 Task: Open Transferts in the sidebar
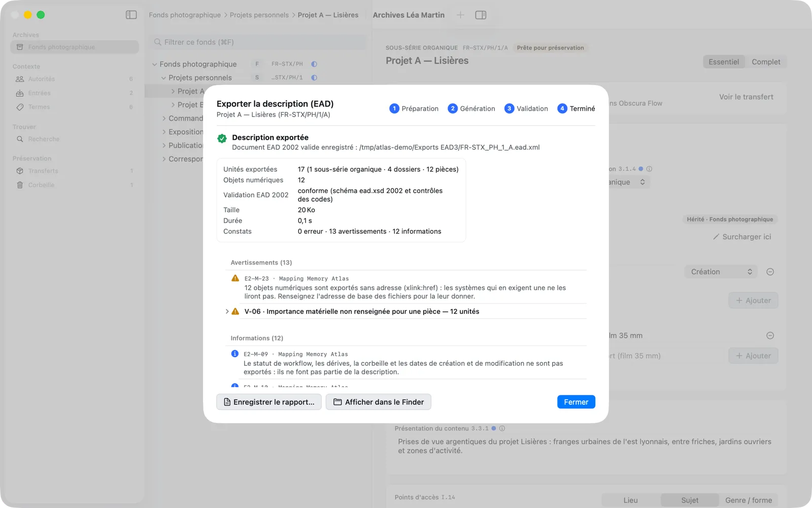(75, 171)
